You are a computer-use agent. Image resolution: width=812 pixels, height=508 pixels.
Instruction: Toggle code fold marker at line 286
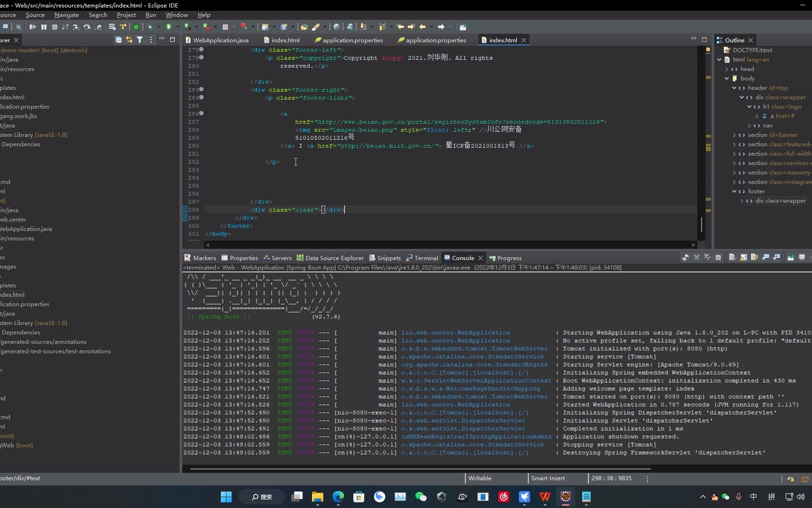point(202,113)
